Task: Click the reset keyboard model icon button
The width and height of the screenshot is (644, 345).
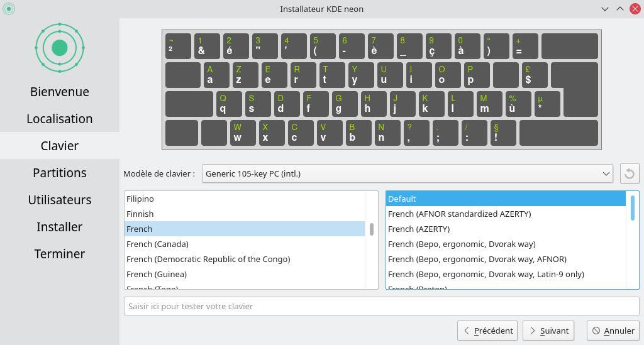Action: (629, 173)
